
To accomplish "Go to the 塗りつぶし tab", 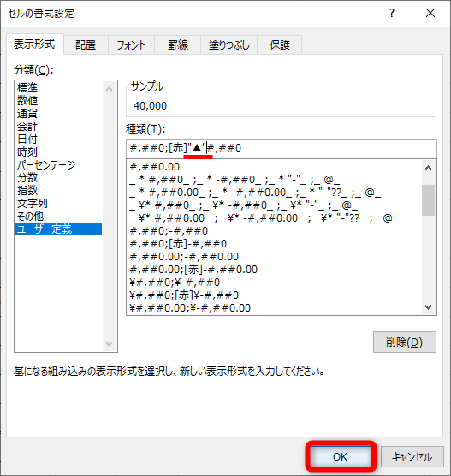I will tap(228, 45).
